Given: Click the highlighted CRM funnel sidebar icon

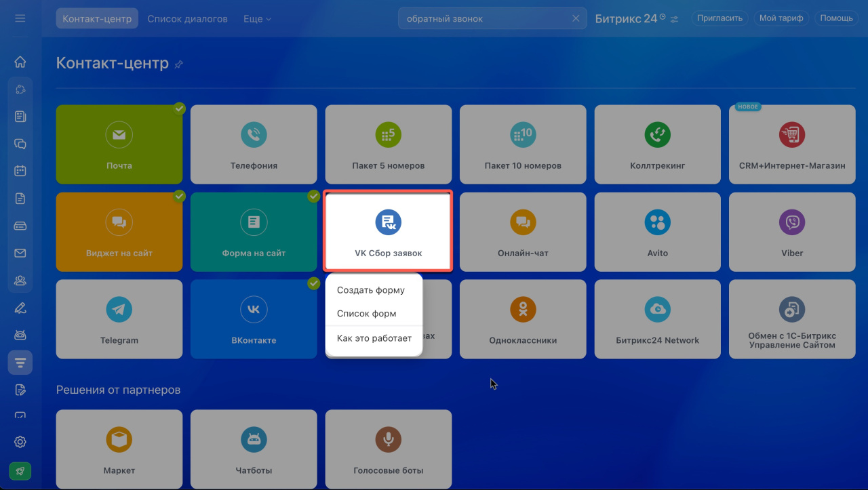Looking at the screenshot, I should (x=20, y=363).
